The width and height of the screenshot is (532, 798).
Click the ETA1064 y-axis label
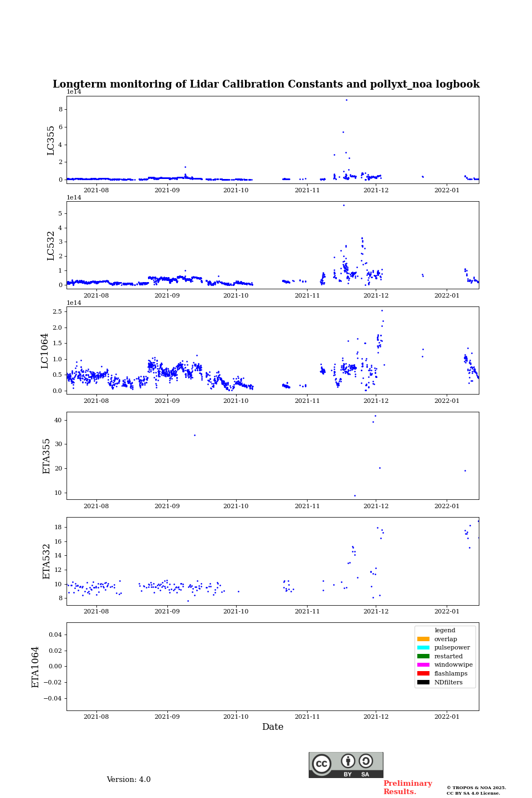[35, 667]
